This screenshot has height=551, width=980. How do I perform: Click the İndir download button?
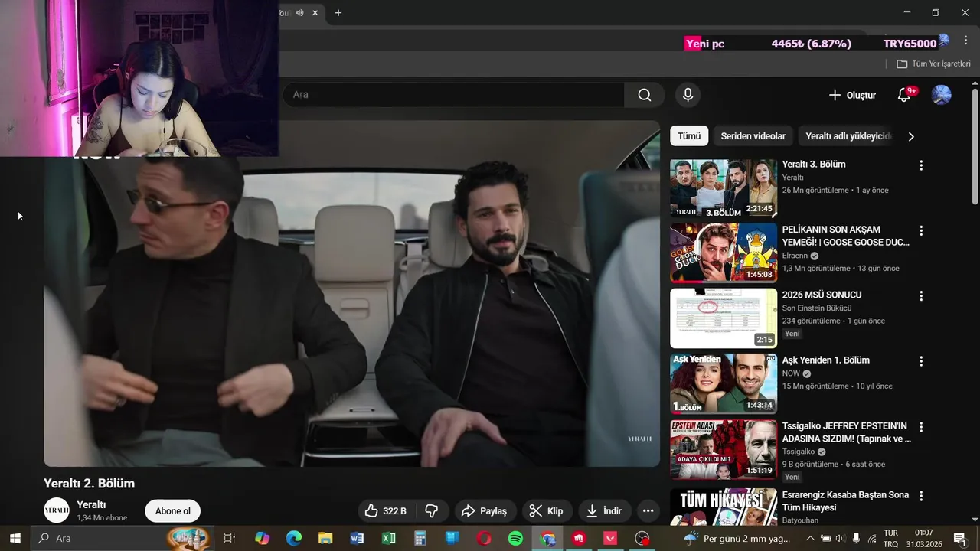click(x=604, y=511)
